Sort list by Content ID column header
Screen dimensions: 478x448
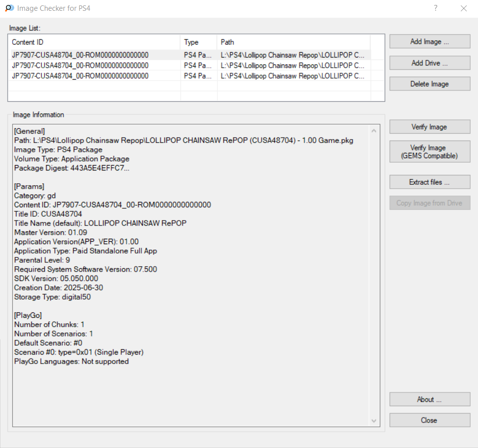point(95,42)
